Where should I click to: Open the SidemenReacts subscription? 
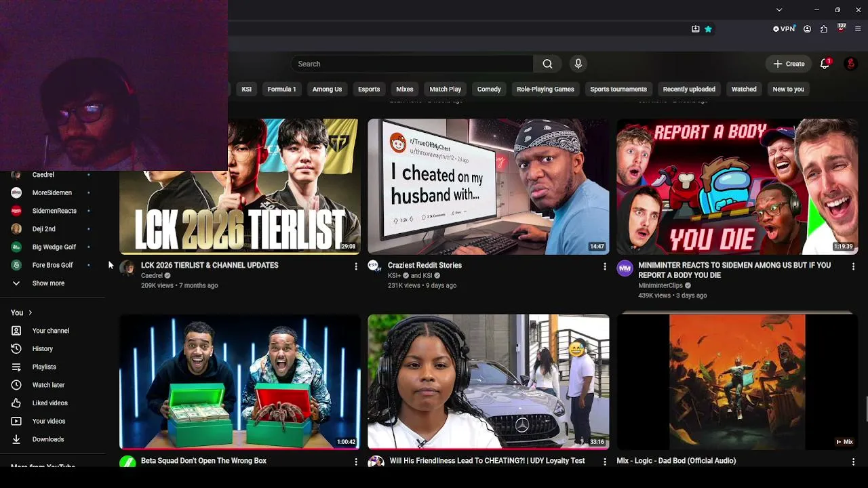[x=53, y=211]
